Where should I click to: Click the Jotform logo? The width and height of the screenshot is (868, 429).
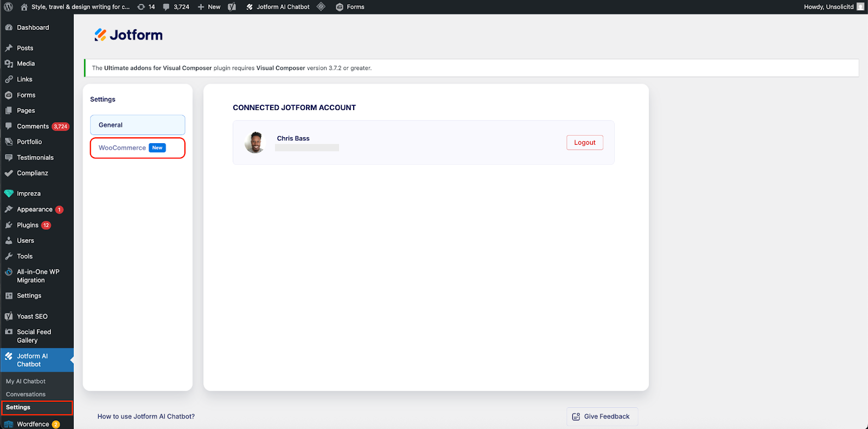pyautogui.click(x=129, y=35)
